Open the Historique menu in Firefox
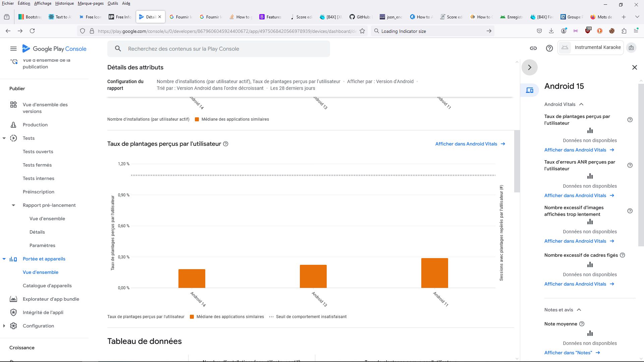 click(x=64, y=3)
